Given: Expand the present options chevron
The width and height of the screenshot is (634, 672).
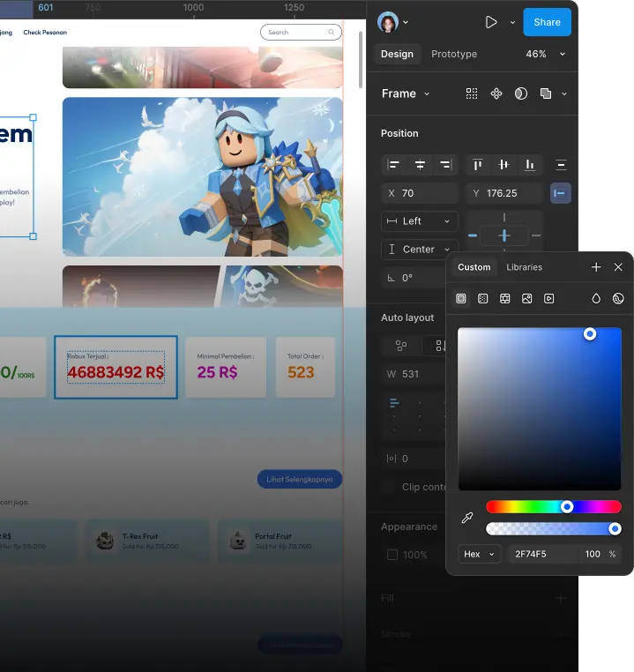Looking at the screenshot, I should [x=512, y=22].
